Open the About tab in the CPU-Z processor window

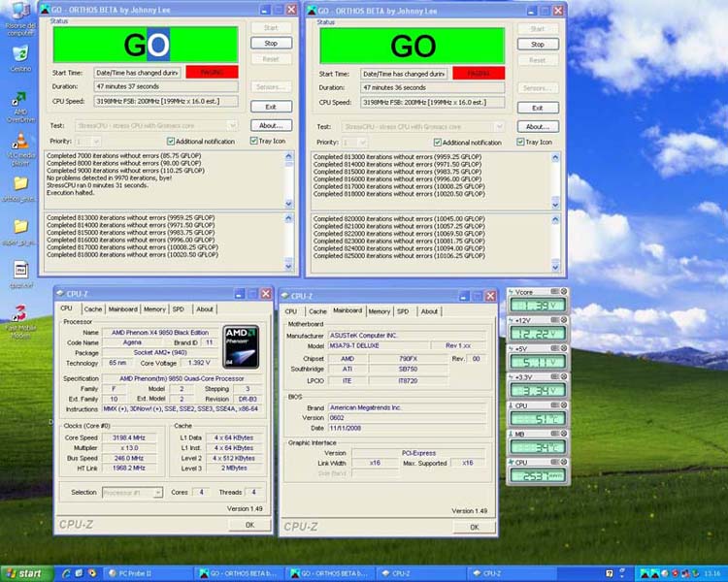tap(204, 309)
